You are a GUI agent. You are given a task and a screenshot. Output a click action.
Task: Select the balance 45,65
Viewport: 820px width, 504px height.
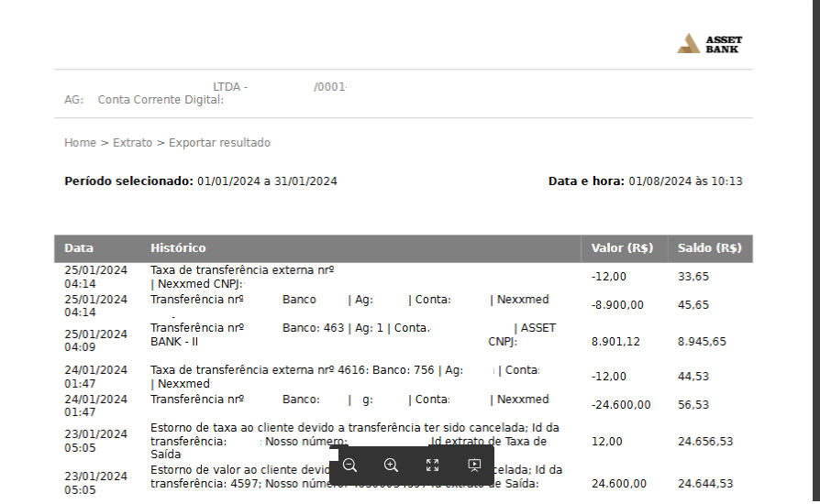click(693, 305)
